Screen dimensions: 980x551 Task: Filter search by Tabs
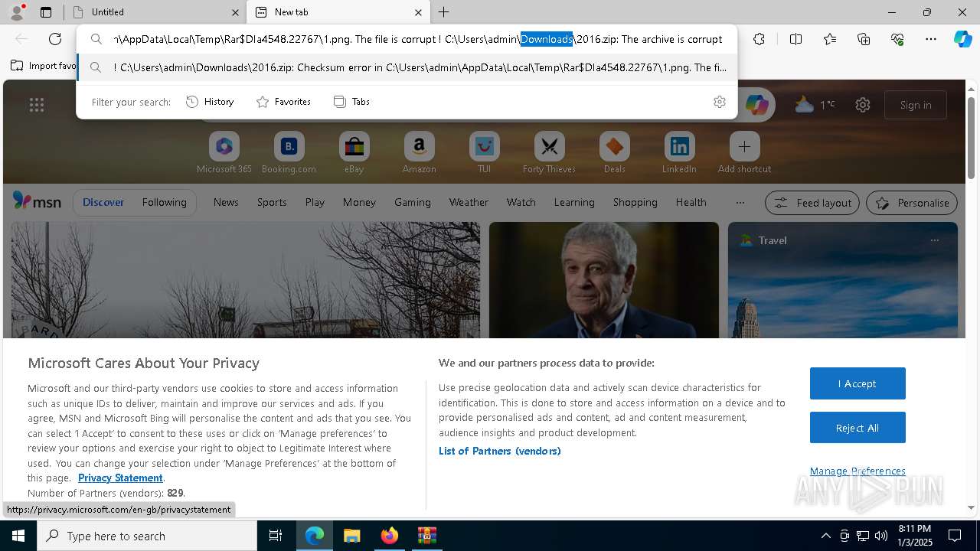click(352, 102)
